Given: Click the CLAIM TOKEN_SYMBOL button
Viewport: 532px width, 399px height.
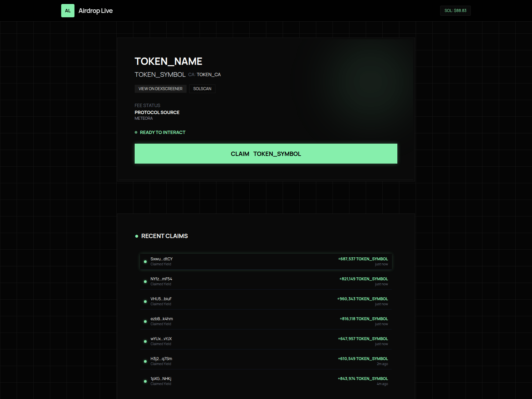Looking at the screenshot, I should [266, 154].
